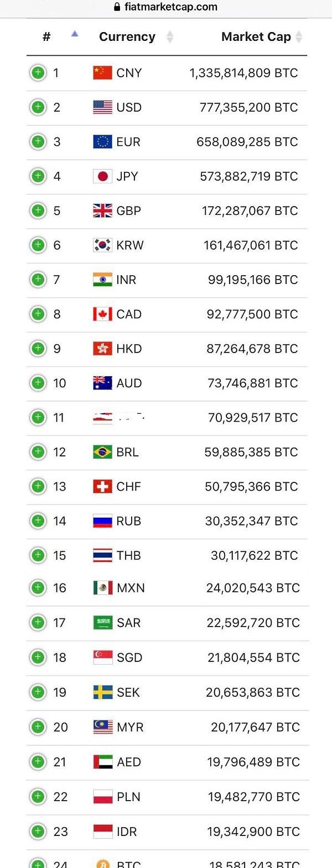Expand the USD row details
The width and height of the screenshot is (332, 868).
[x=38, y=107]
